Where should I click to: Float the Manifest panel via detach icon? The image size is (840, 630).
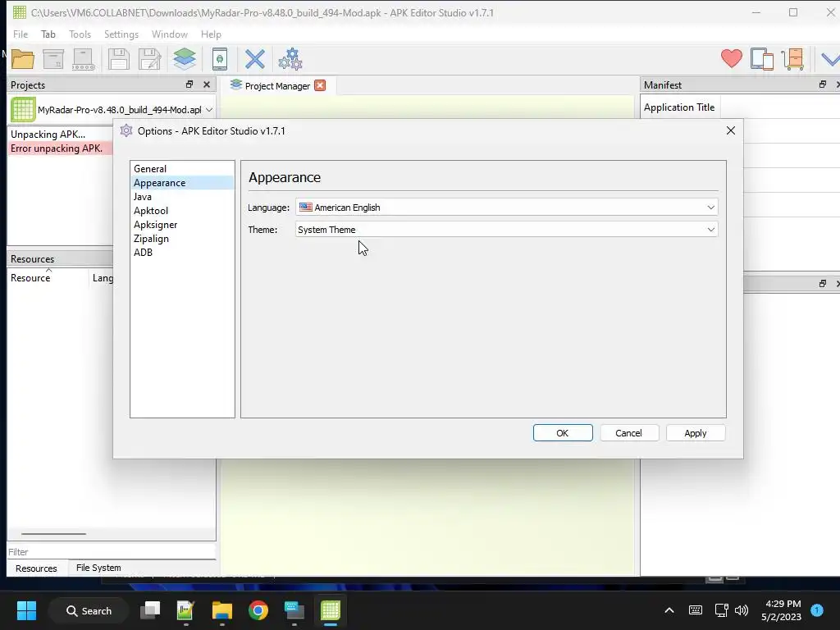[x=822, y=84]
